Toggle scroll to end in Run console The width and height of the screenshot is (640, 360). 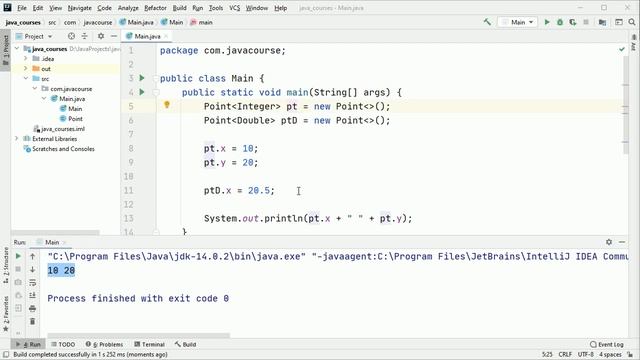pyautogui.click(x=33, y=295)
